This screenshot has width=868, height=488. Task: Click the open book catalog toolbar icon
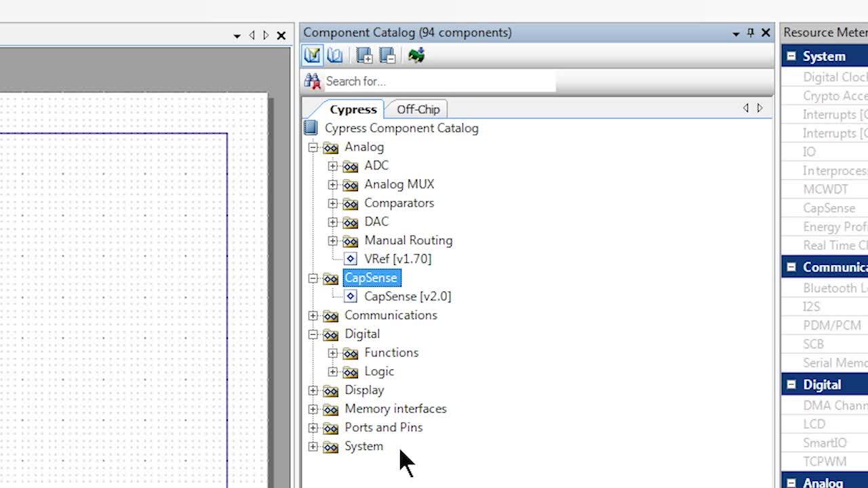click(x=335, y=56)
